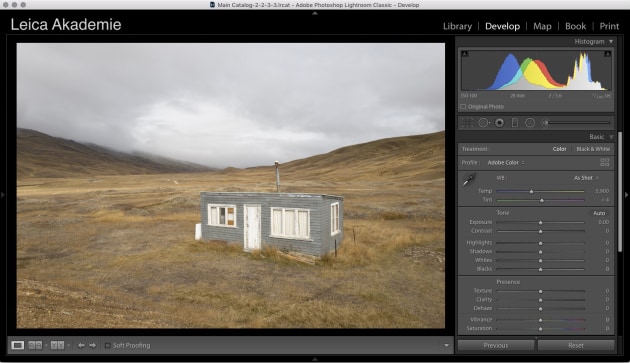Open the Develop module
This screenshot has width=630, height=363.
(x=502, y=26)
